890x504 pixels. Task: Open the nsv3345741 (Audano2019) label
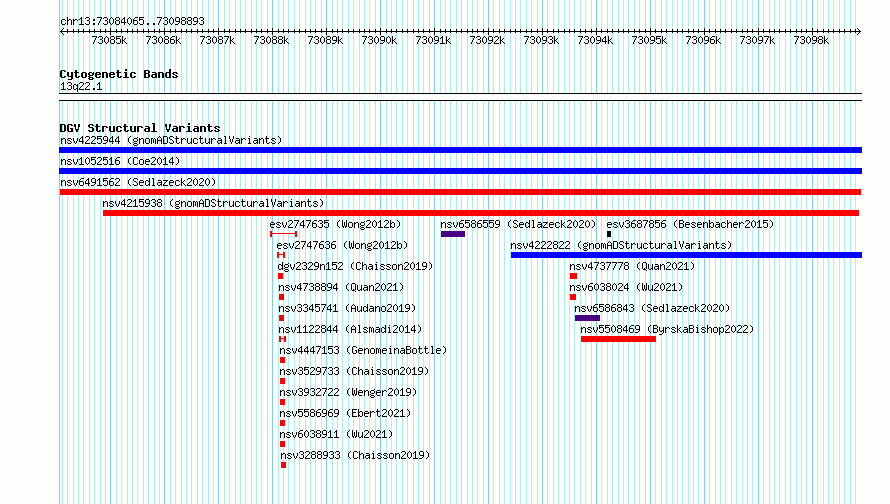pyautogui.click(x=347, y=308)
